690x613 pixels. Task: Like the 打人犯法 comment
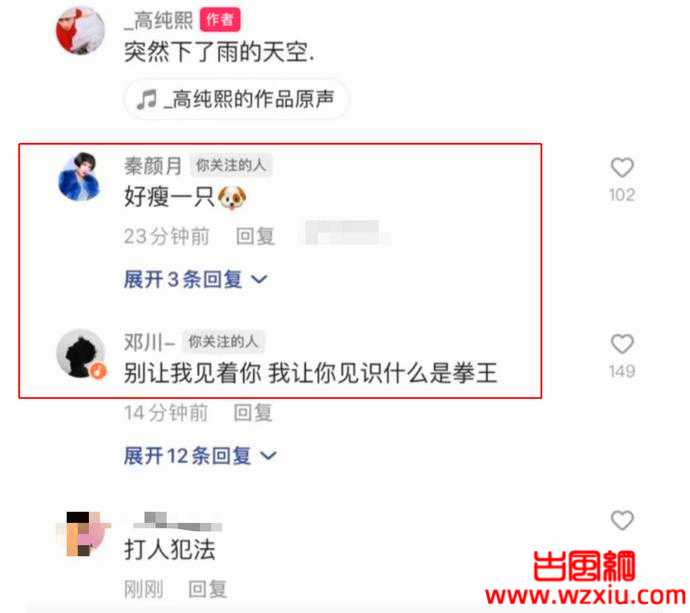pos(622,520)
